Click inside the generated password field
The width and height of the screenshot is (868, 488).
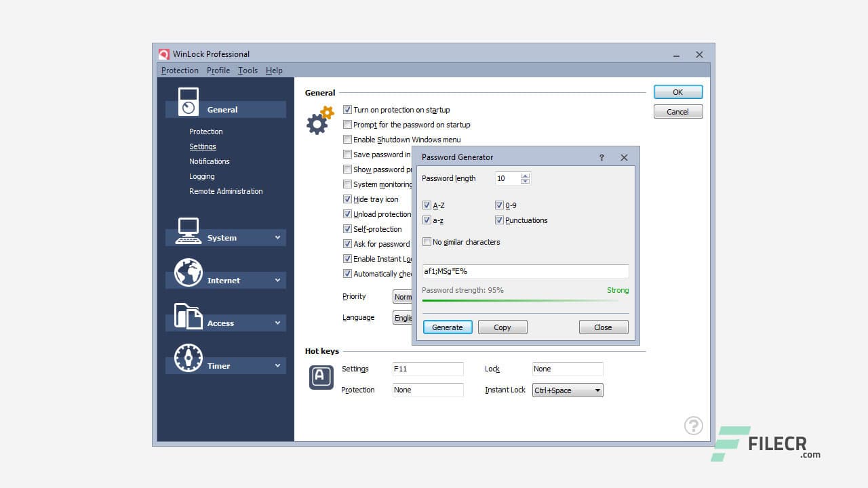pyautogui.click(x=526, y=270)
